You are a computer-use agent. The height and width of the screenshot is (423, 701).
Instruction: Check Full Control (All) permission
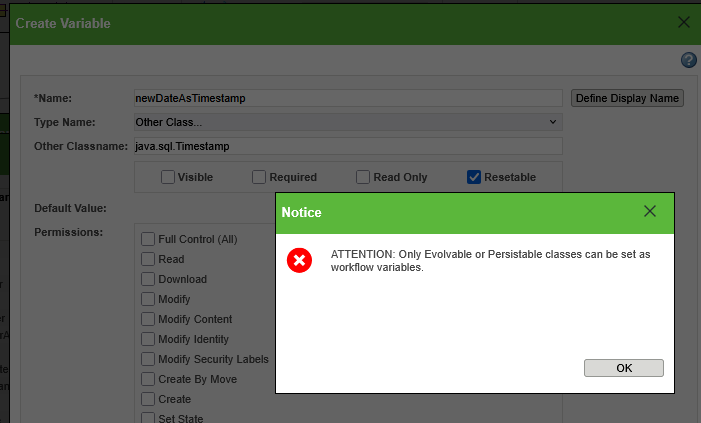[x=148, y=239]
